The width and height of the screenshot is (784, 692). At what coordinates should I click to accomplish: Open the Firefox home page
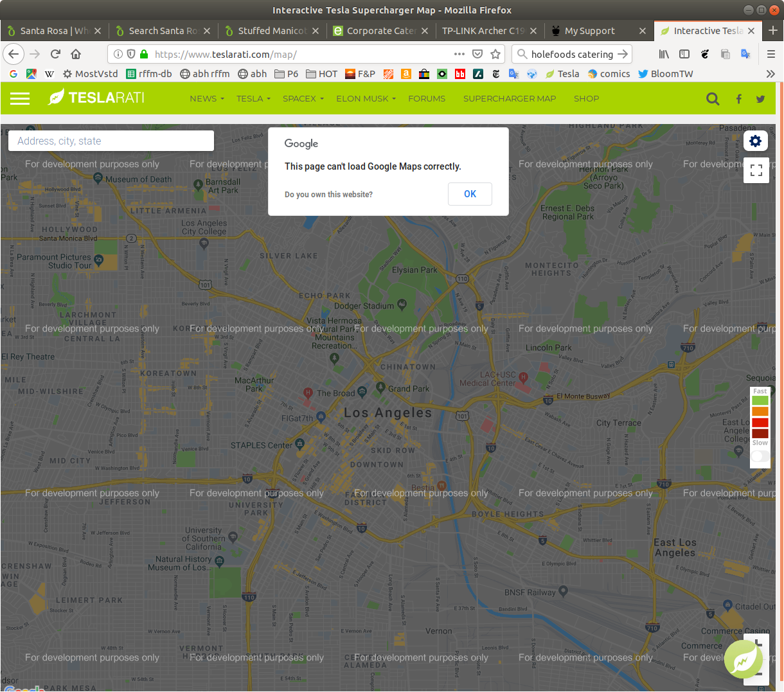(76, 54)
